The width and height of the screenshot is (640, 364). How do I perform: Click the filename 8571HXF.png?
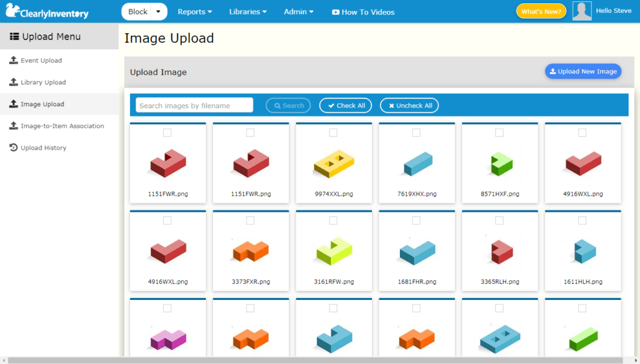pyautogui.click(x=500, y=194)
